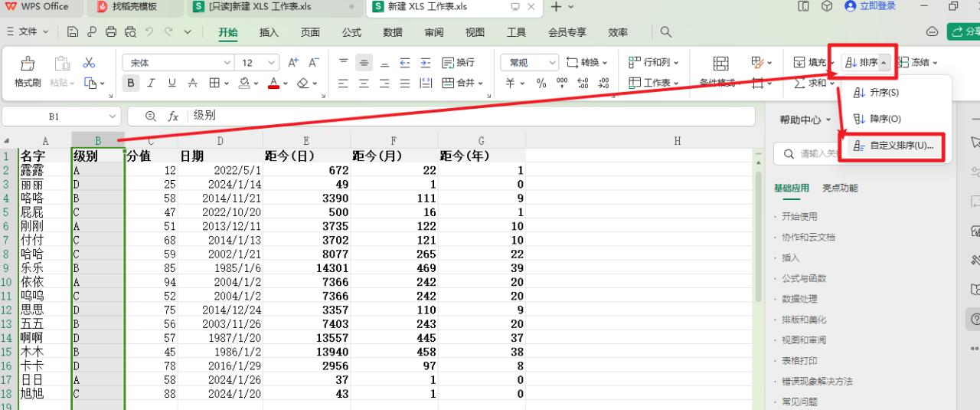Click the Share (分享) button

tap(965, 31)
